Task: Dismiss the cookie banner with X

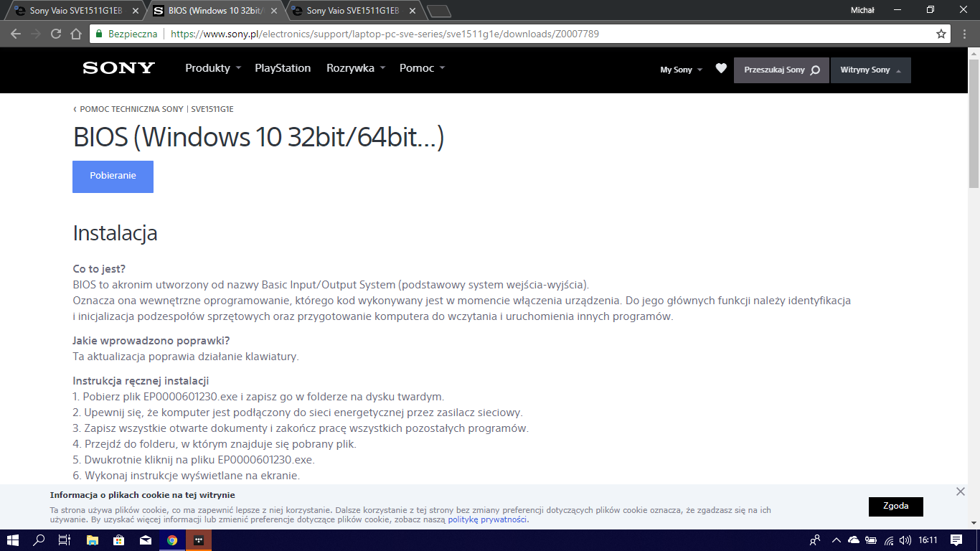Action: [961, 491]
